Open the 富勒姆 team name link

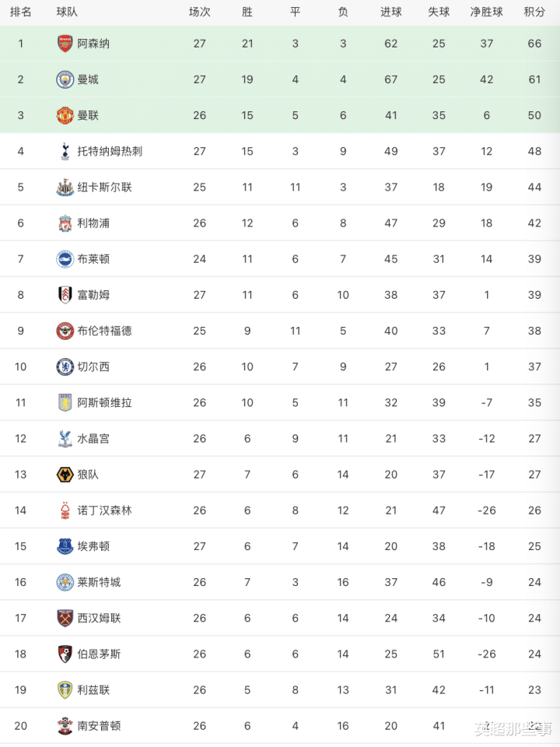tap(93, 295)
